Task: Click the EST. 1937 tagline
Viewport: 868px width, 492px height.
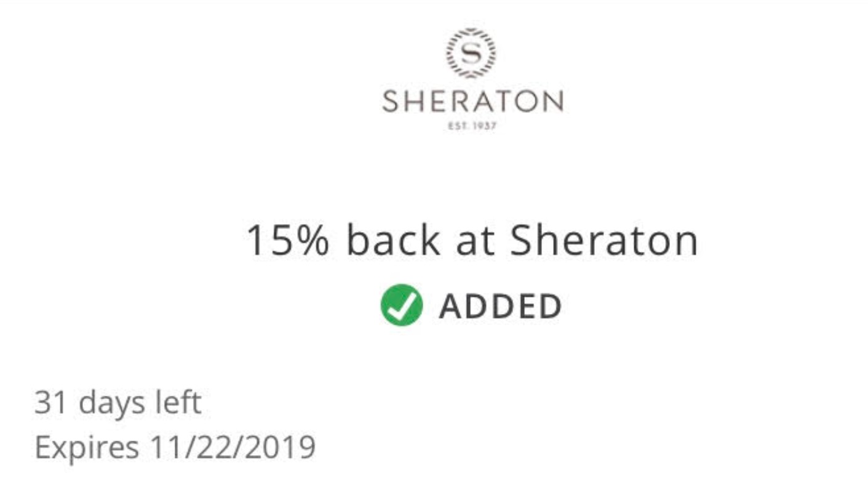Action: 472,127
